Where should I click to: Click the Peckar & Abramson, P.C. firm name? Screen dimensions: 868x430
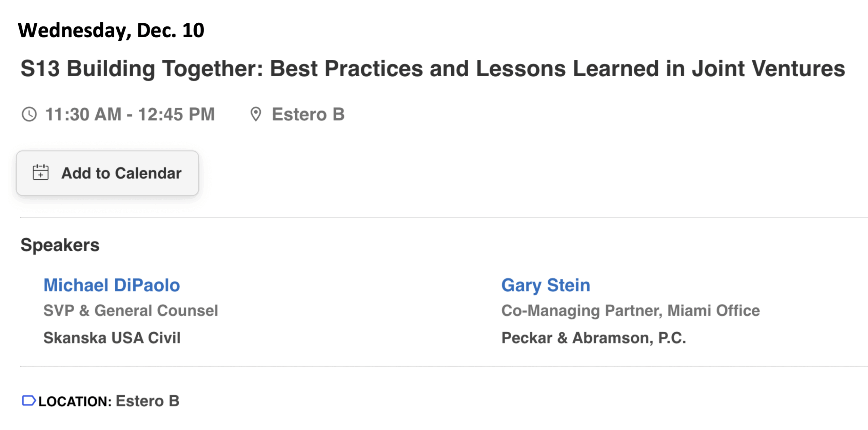[x=593, y=338]
